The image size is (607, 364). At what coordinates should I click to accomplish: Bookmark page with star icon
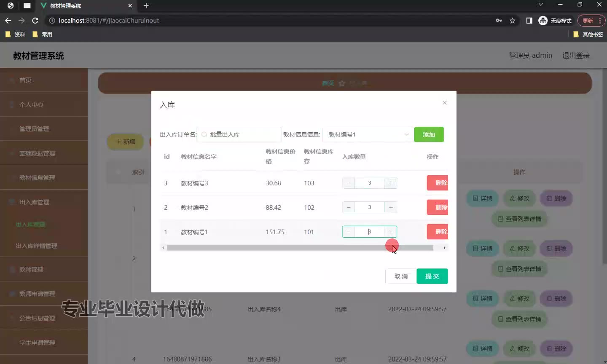512,20
